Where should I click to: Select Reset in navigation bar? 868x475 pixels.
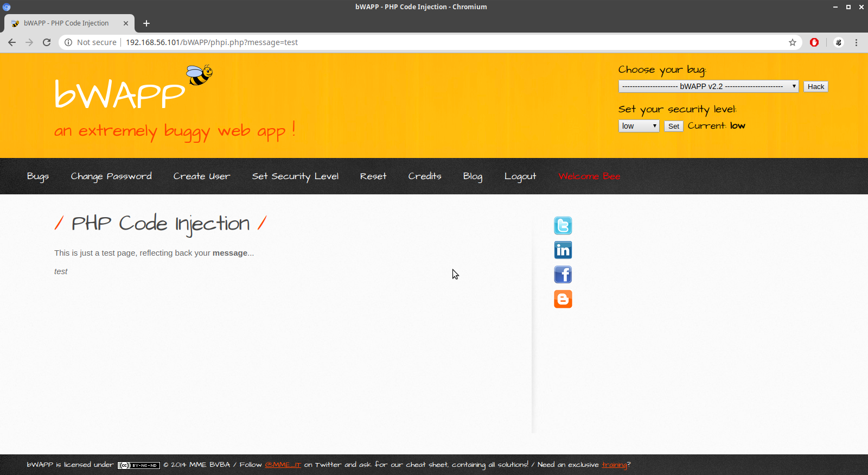click(373, 176)
